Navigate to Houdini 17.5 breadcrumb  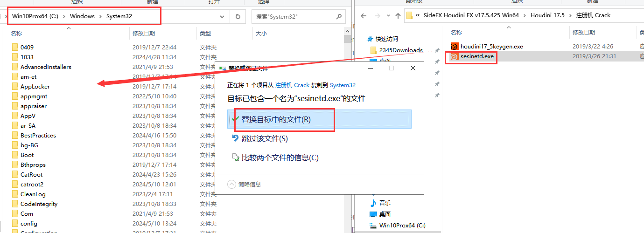tap(547, 15)
